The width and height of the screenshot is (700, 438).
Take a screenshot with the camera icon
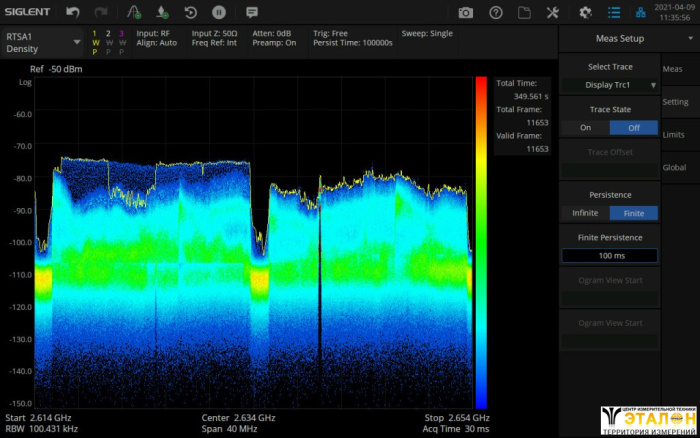click(x=466, y=12)
